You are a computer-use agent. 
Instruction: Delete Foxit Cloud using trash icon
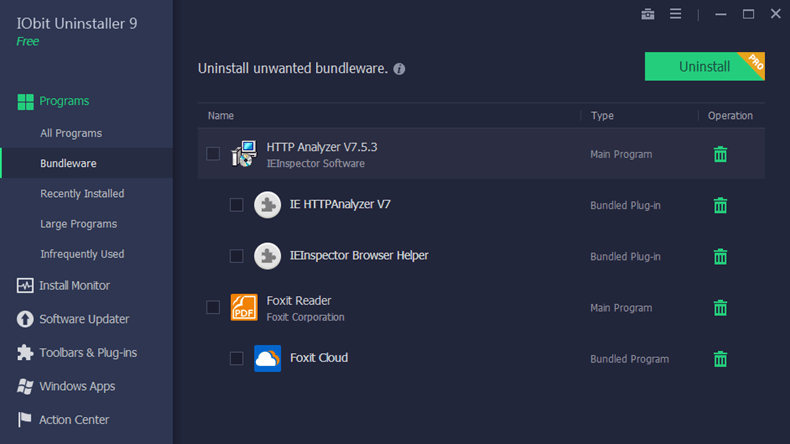[720, 359]
